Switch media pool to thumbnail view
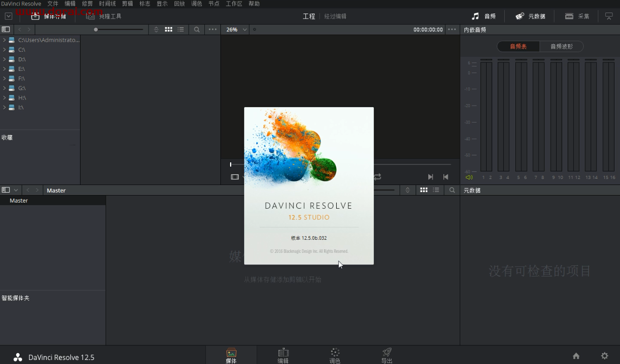The image size is (620, 364). (424, 190)
